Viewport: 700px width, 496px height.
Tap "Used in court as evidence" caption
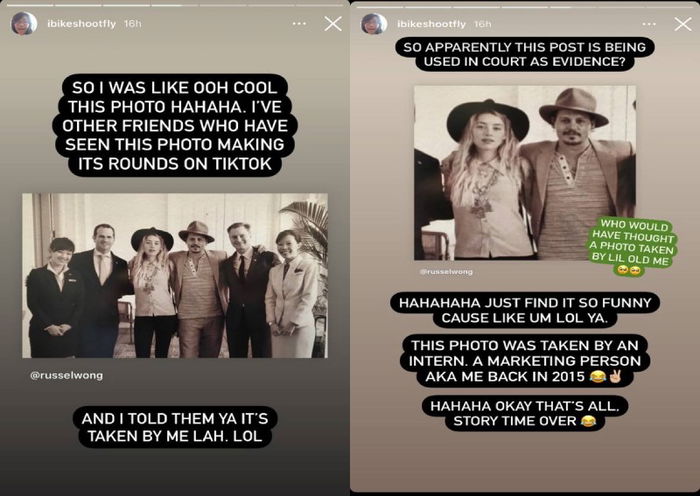(525, 54)
